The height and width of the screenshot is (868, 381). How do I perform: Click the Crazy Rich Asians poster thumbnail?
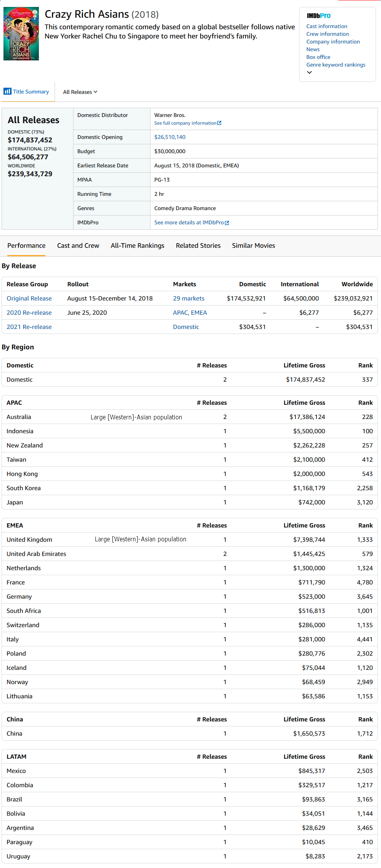[x=21, y=33]
